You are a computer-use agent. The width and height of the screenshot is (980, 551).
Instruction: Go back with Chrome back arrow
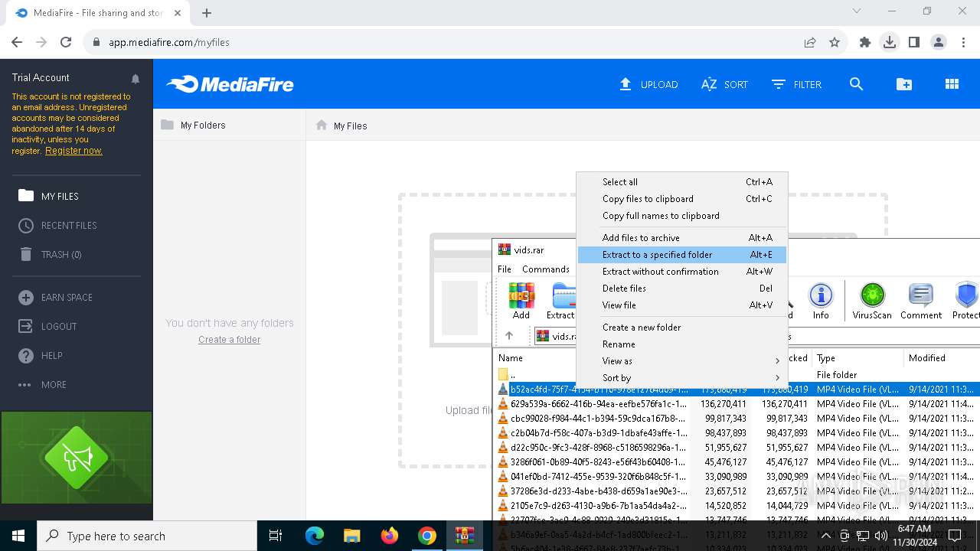point(17,42)
